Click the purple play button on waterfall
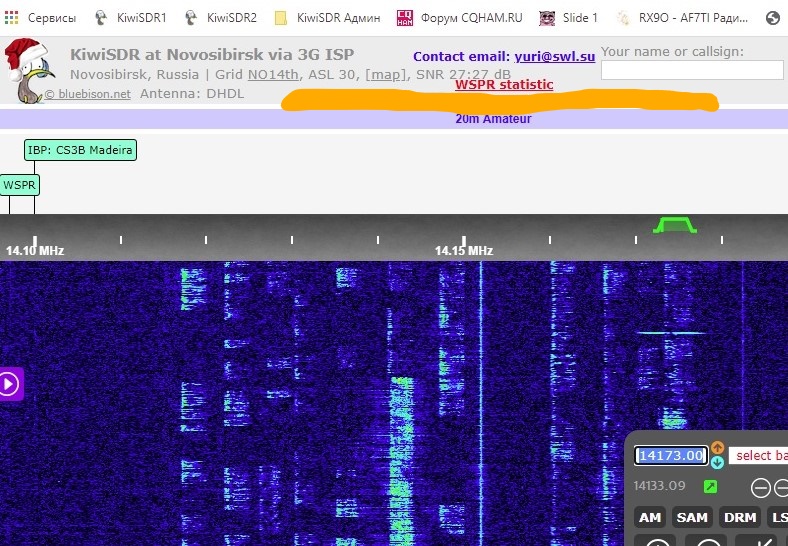Image resolution: width=788 pixels, height=546 pixels. 10,384
